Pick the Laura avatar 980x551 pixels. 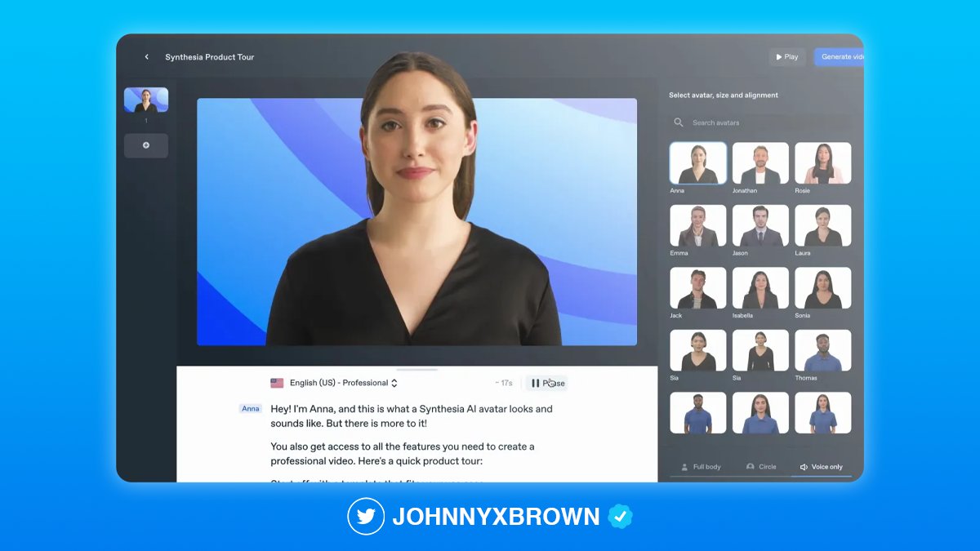(x=823, y=225)
